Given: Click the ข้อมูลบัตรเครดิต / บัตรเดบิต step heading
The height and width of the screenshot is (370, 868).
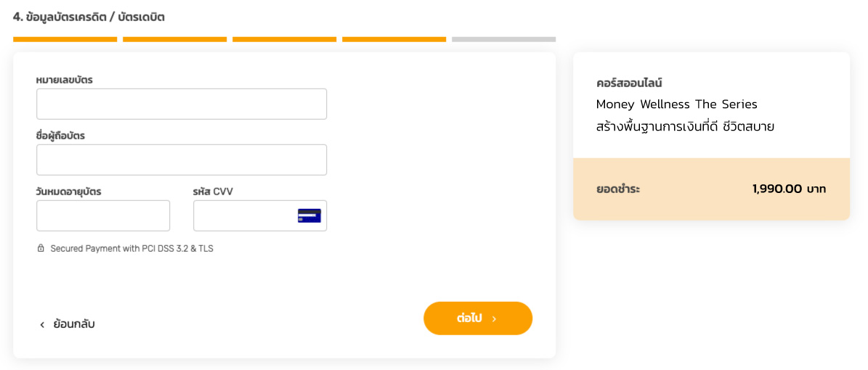Looking at the screenshot, I should (89, 17).
